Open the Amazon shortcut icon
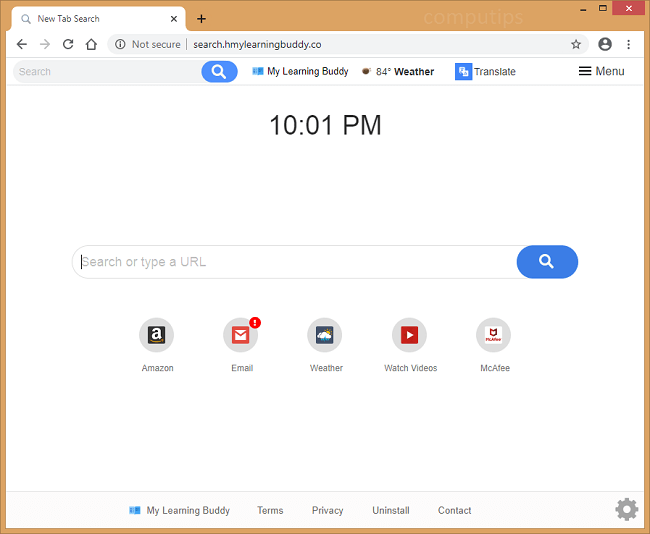 tap(156, 335)
